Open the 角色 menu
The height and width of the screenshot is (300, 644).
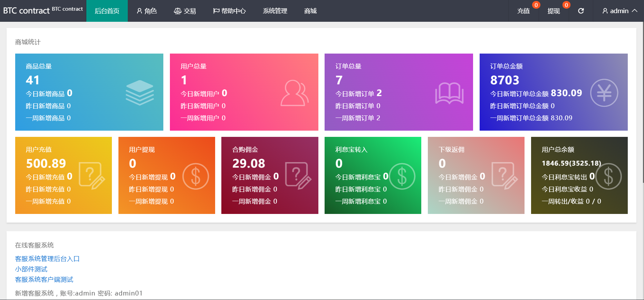pyautogui.click(x=147, y=11)
